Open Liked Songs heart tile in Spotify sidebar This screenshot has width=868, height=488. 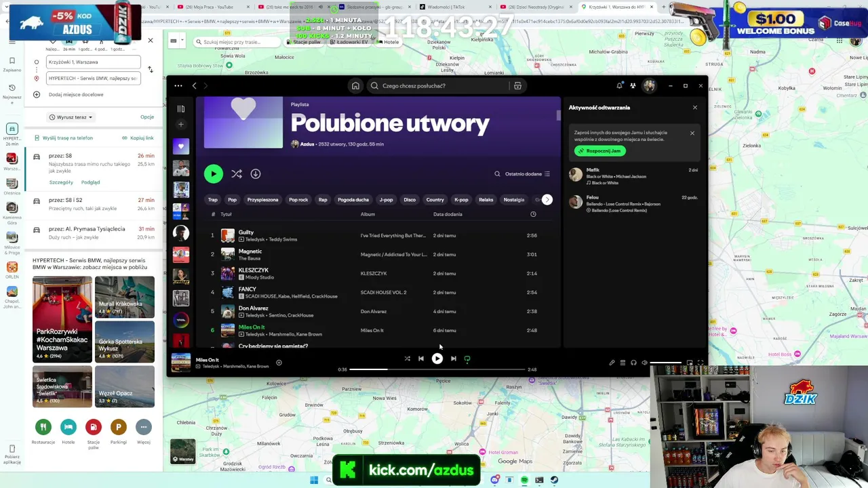181,146
